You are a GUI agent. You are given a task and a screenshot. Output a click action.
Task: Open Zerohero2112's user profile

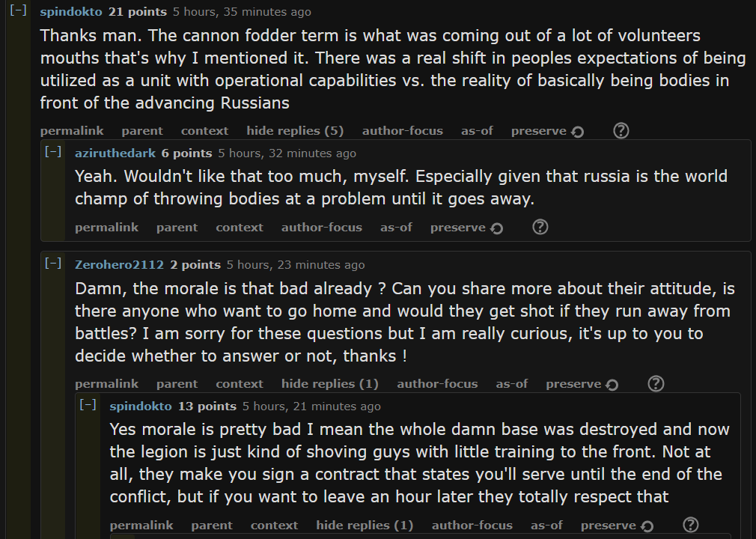[119, 264]
